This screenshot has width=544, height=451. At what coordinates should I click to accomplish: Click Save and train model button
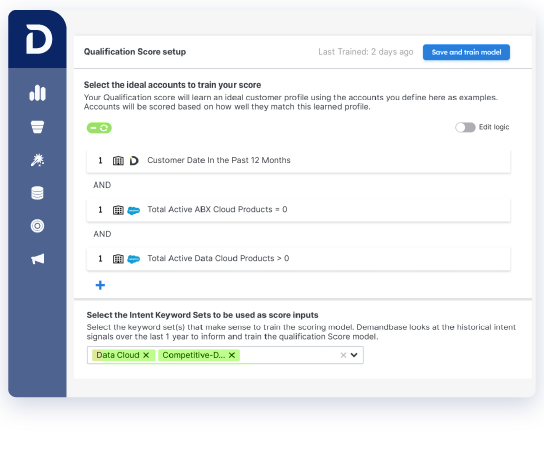(x=466, y=52)
